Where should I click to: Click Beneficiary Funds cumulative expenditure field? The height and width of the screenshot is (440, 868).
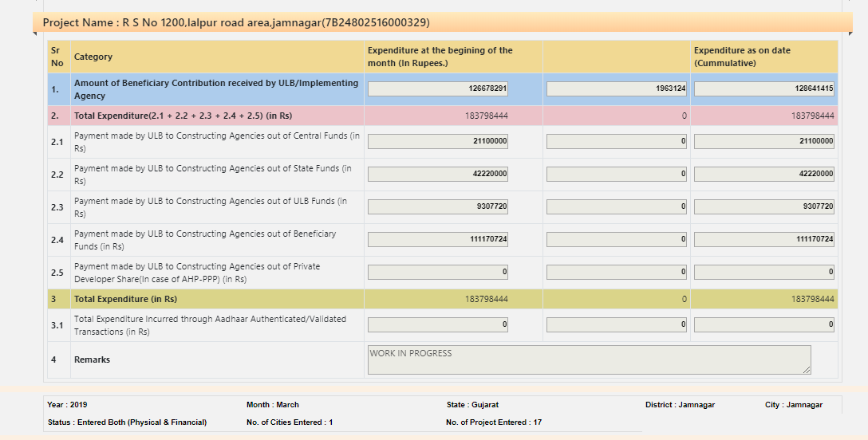click(764, 240)
